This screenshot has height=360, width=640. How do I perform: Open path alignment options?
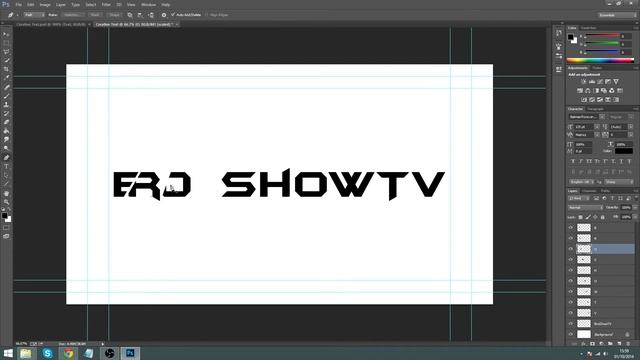point(140,15)
